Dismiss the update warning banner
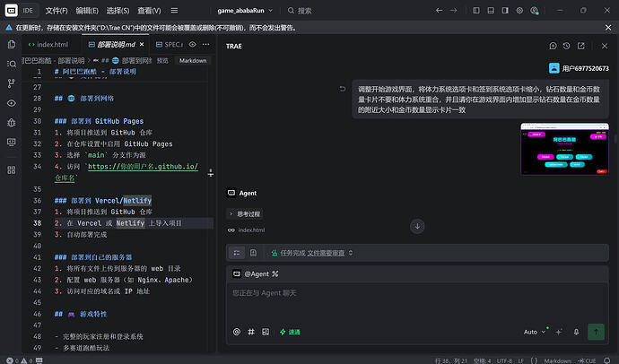The width and height of the screenshot is (619, 364). click(x=608, y=28)
